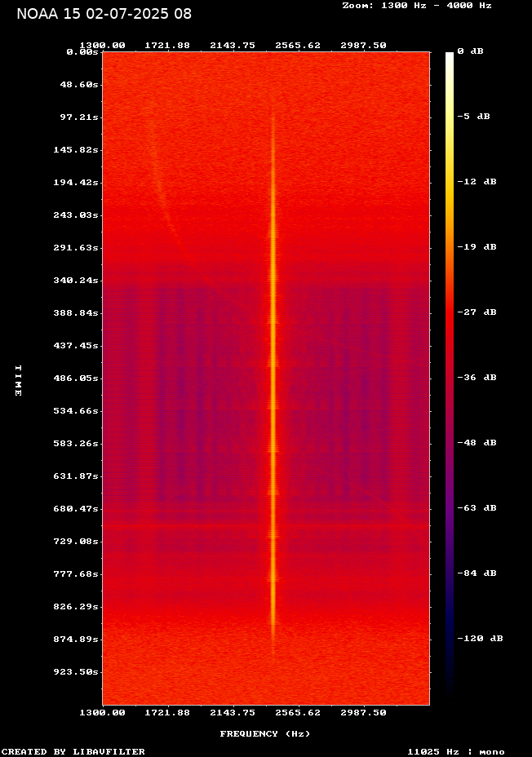Click the 291.63s time label
Image resolution: width=532 pixels, height=757 pixels.
[x=76, y=248]
